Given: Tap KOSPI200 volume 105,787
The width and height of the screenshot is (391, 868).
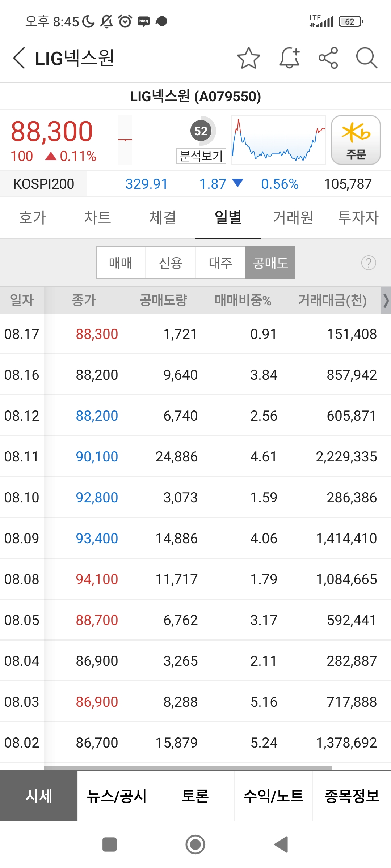Looking at the screenshot, I should [348, 184].
